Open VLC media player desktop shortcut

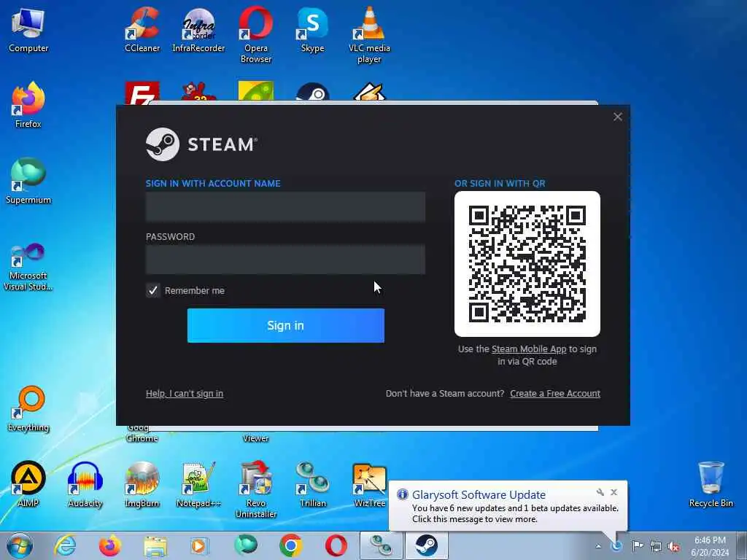[369, 34]
